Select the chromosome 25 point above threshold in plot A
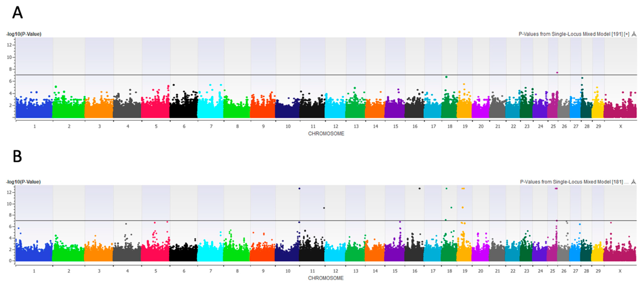 (557, 73)
